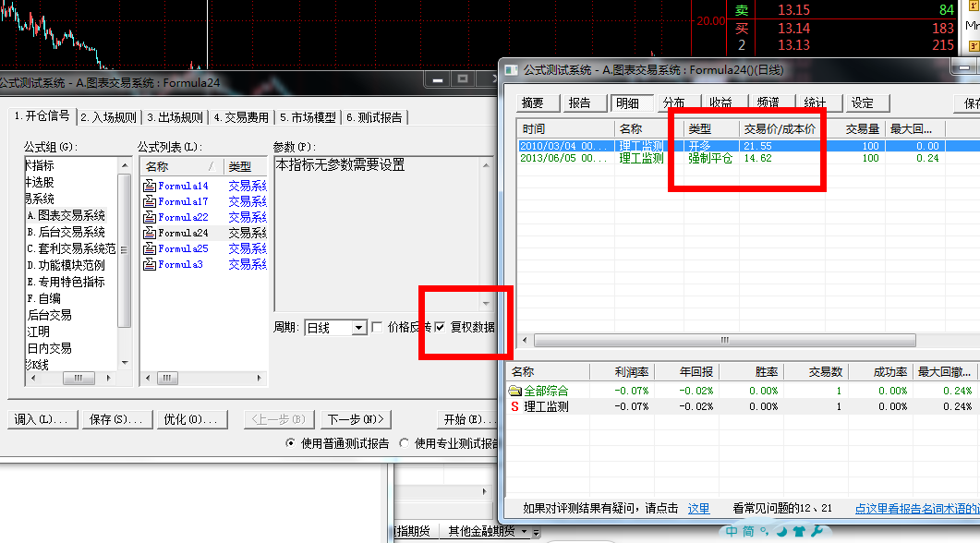The image size is (980, 543).
Task: Click the moon icon in IME bar
Action: [x=781, y=532]
